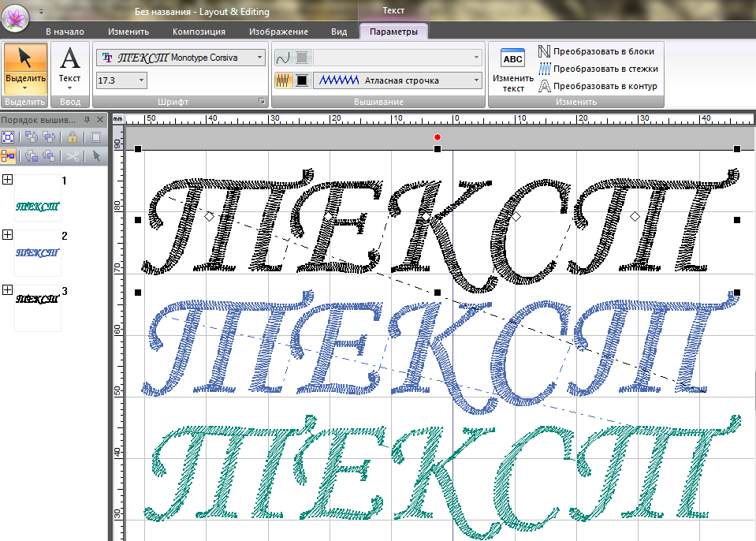The width and height of the screenshot is (756, 541).
Task: Toggle region sewing zigzag button
Action: (x=283, y=80)
